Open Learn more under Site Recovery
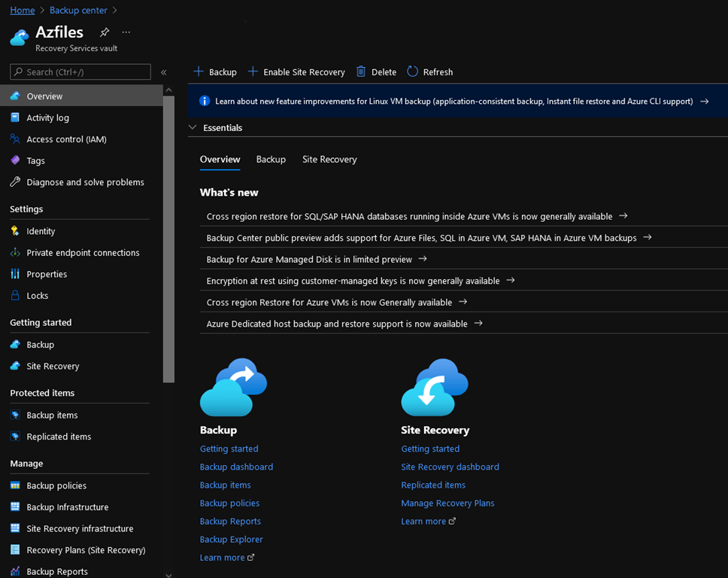728x578 pixels. [429, 522]
